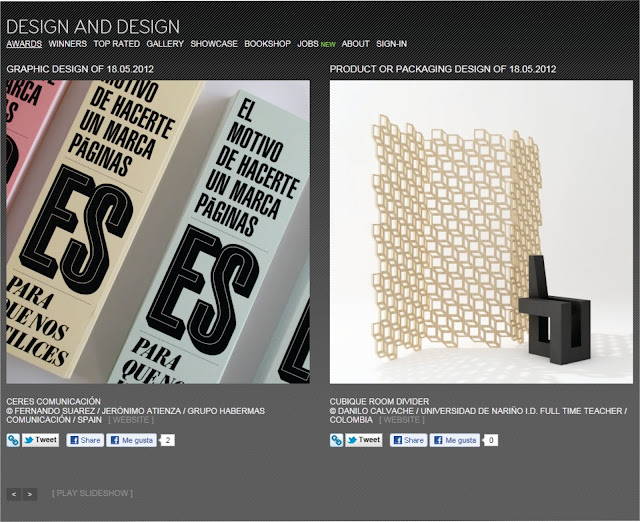The image size is (640, 522).
Task: Go to previous slide arrow
Action: (14, 494)
